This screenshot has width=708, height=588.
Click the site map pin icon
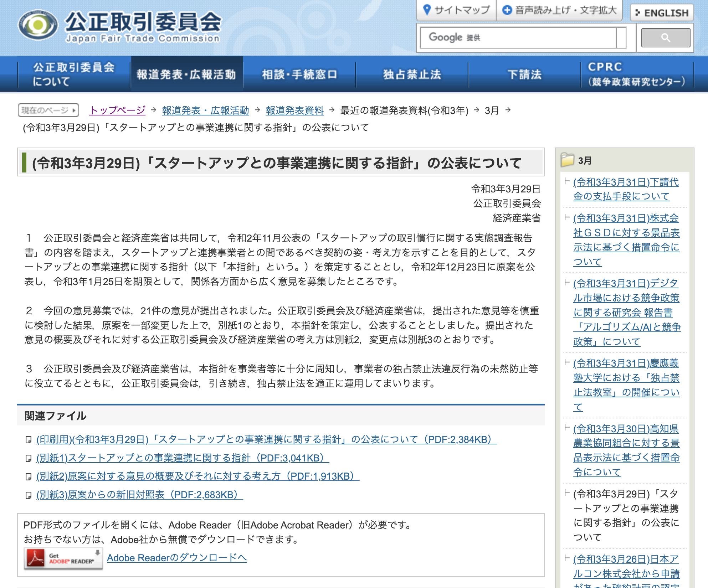[427, 10]
